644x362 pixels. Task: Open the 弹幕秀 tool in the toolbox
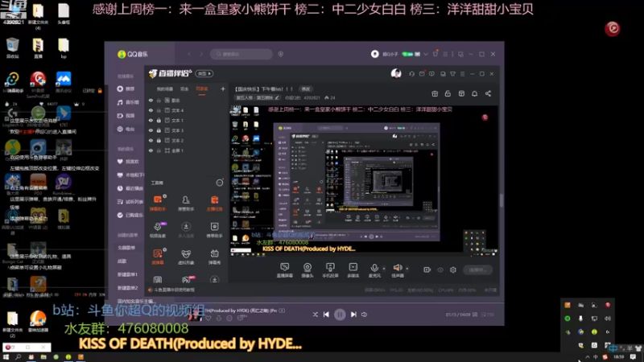coord(214,256)
